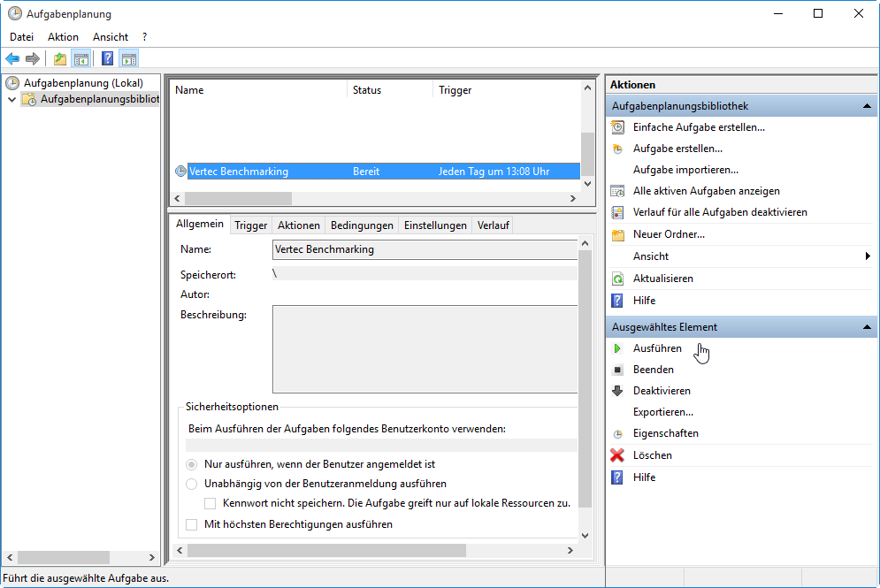This screenshot has height=588, width=880.
Task: Collapse the Aufgabenplanungsbibliothek tree node
Action: pyautogui.click(x=11, y=100)
